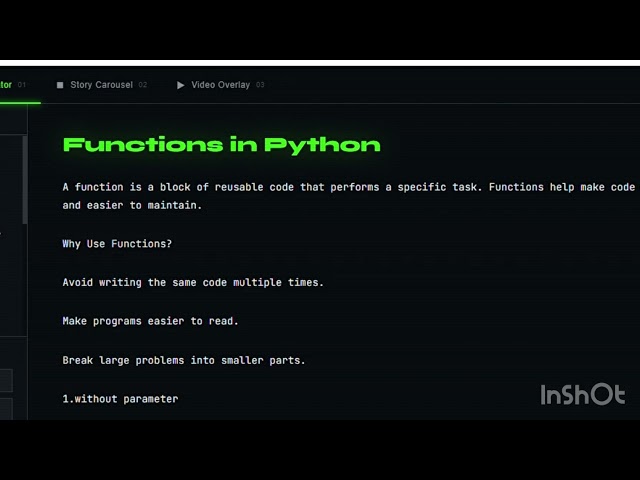Click the line 'Make programs easier to read.'
Screen dimensions: 640x480
point(150,321)
